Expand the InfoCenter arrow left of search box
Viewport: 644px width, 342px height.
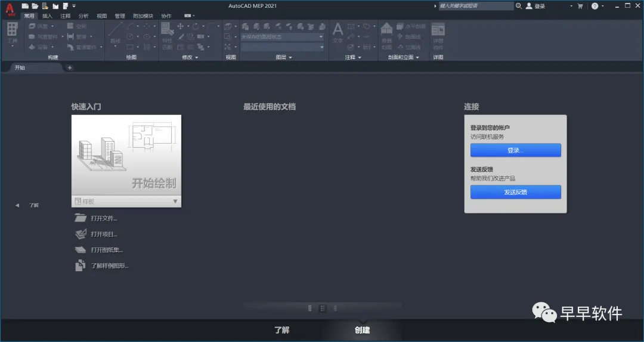point(435,6)
